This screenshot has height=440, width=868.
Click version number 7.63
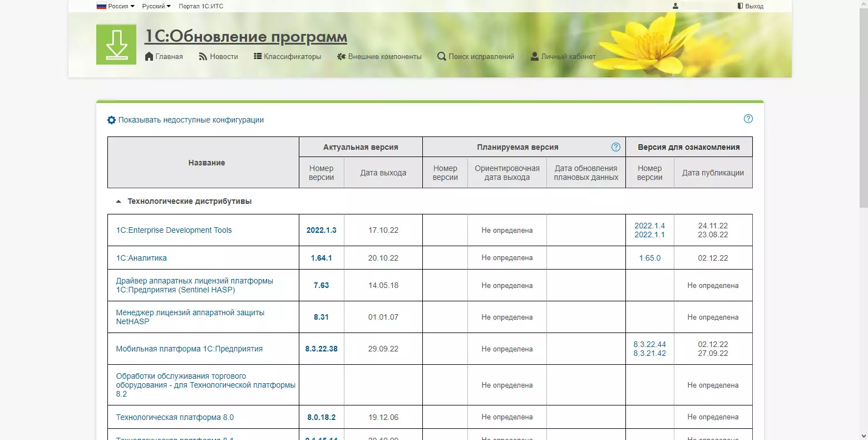tap(322, 285)
